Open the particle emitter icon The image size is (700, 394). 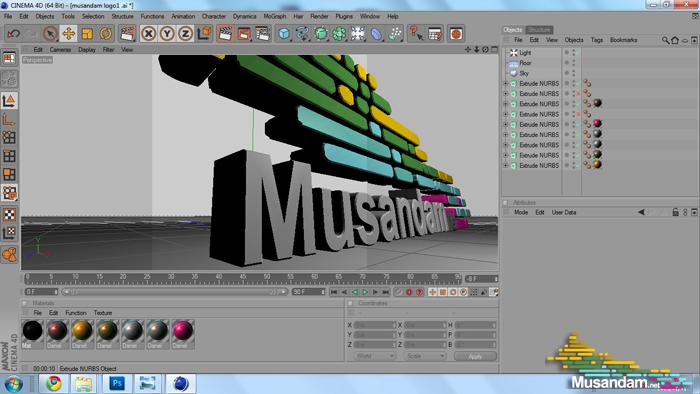395,33
